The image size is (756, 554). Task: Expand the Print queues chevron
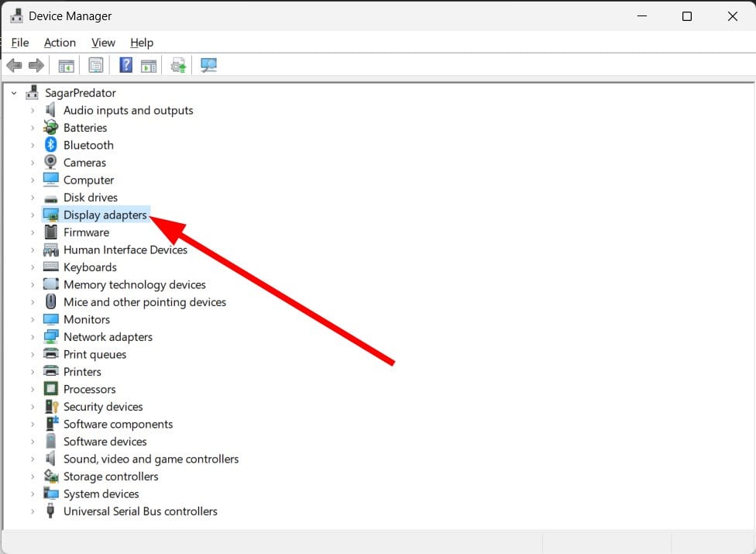[33, 354]
